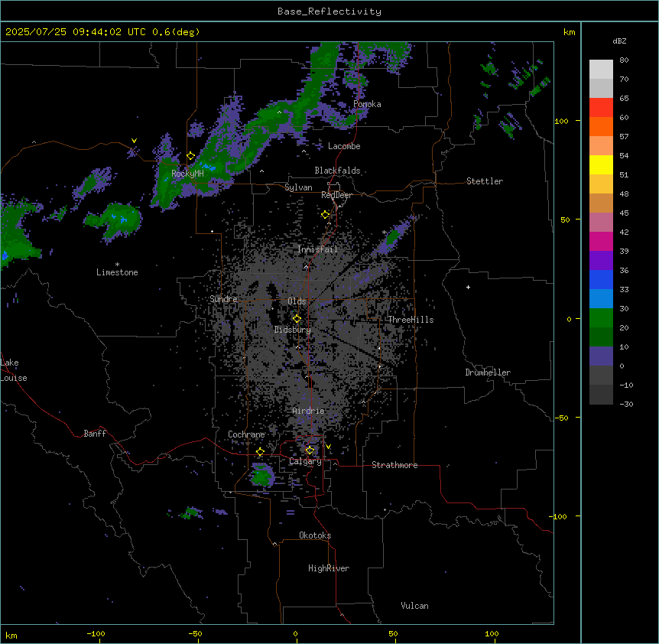Image resolution: width=659 pixels, height=644 pixels.
Task: Click the 100 tick label on bottom axis
Action: point(492,633)
